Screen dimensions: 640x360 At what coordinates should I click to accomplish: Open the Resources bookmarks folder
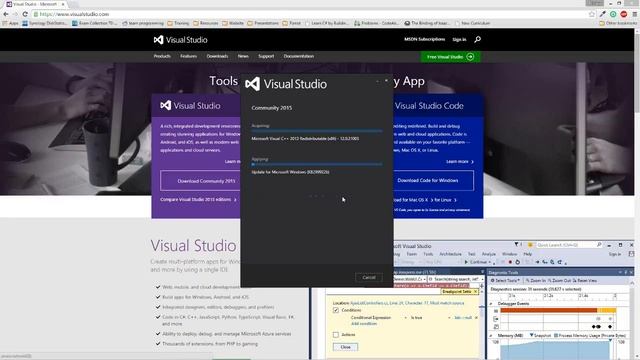tap(206, 23)
